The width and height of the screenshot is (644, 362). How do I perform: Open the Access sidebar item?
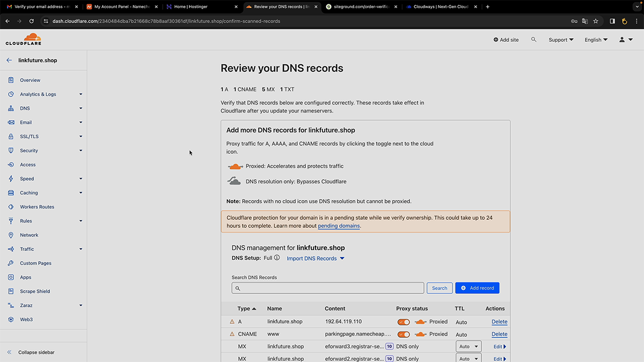click(28, 165)
